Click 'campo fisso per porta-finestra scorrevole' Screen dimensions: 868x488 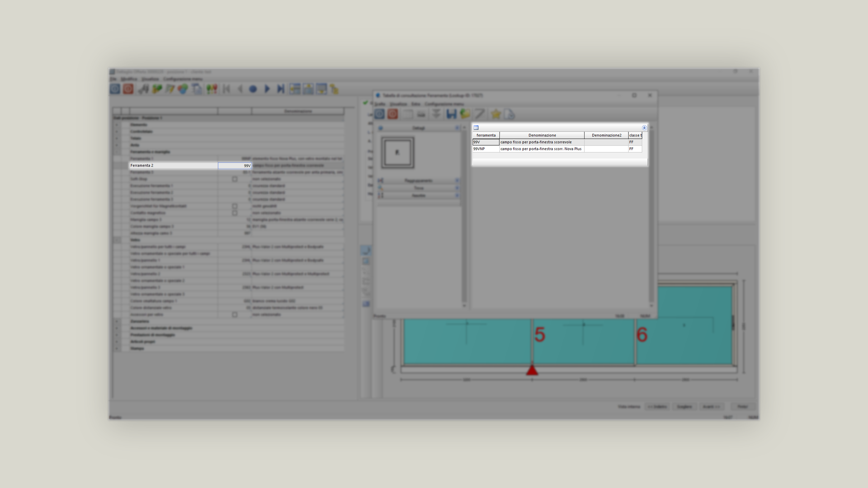[536, 142]
